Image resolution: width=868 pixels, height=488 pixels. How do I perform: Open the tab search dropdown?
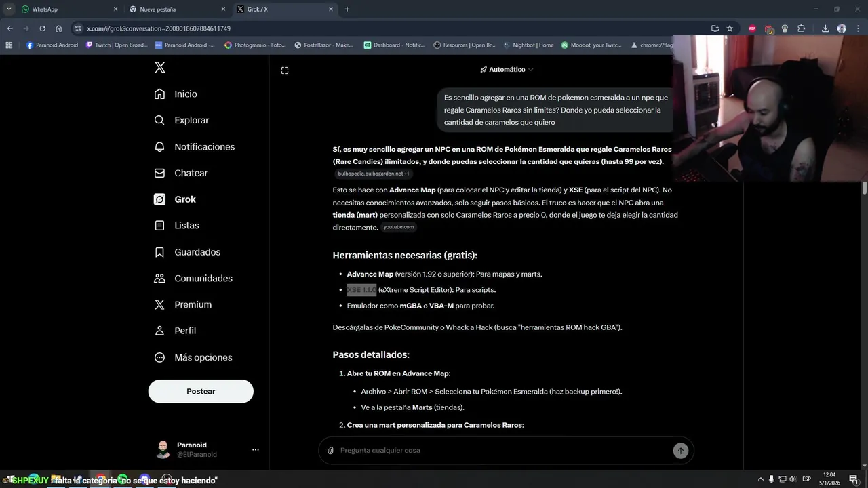[9, 9]
